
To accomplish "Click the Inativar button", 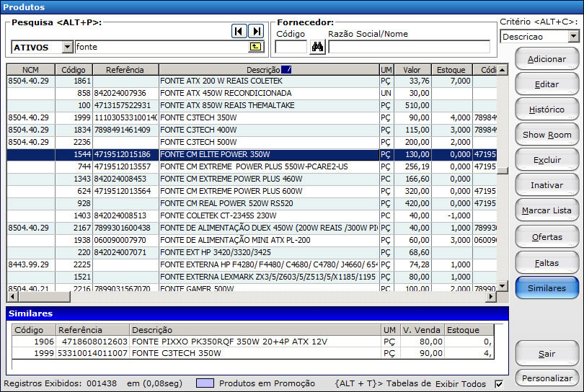I will point(547,185).
